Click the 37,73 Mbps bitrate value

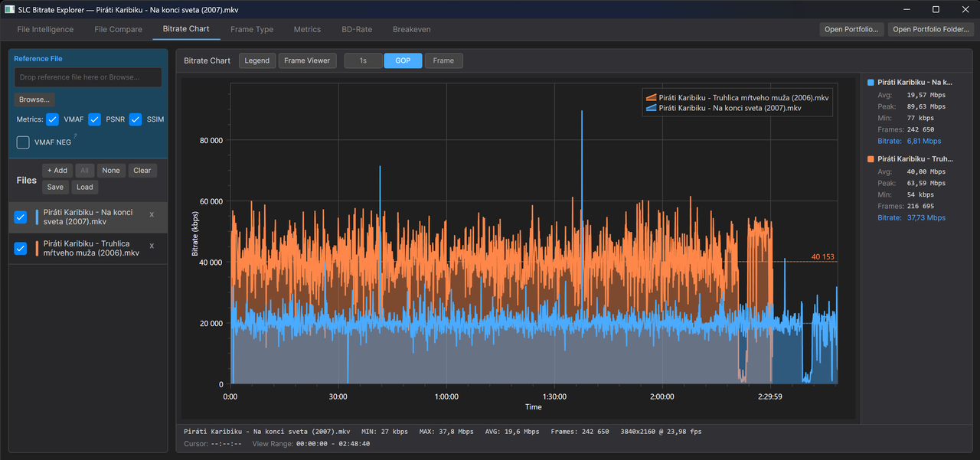tap(926, 217)
